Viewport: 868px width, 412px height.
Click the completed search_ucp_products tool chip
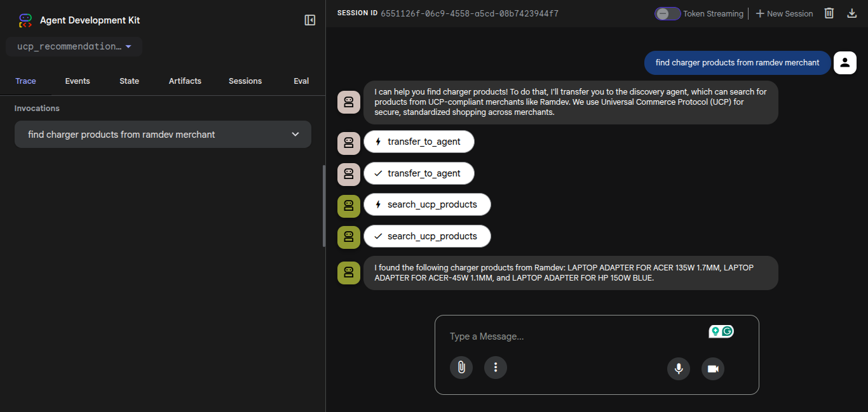coord(427,236)
